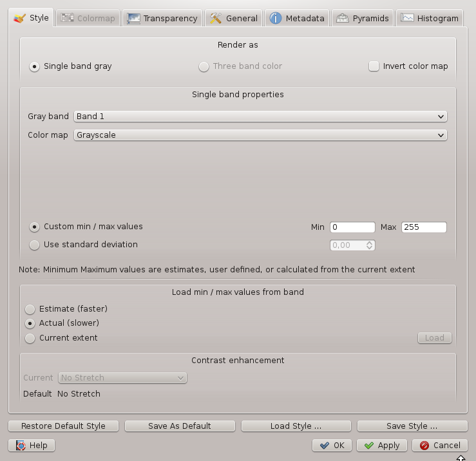Viewport: 476px width, 461px height.
Task: Click the Help button lifebuoy icon
Action: tap(21, 446)
